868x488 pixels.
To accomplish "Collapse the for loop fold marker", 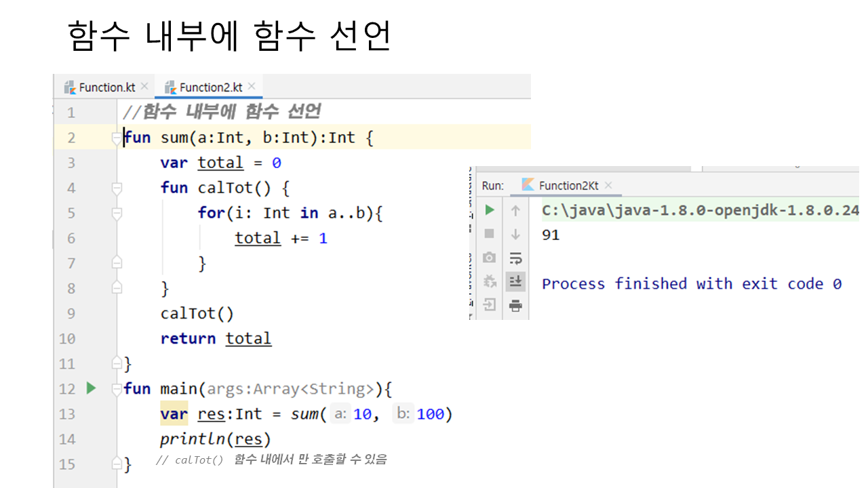I will (x=117, y=213).
